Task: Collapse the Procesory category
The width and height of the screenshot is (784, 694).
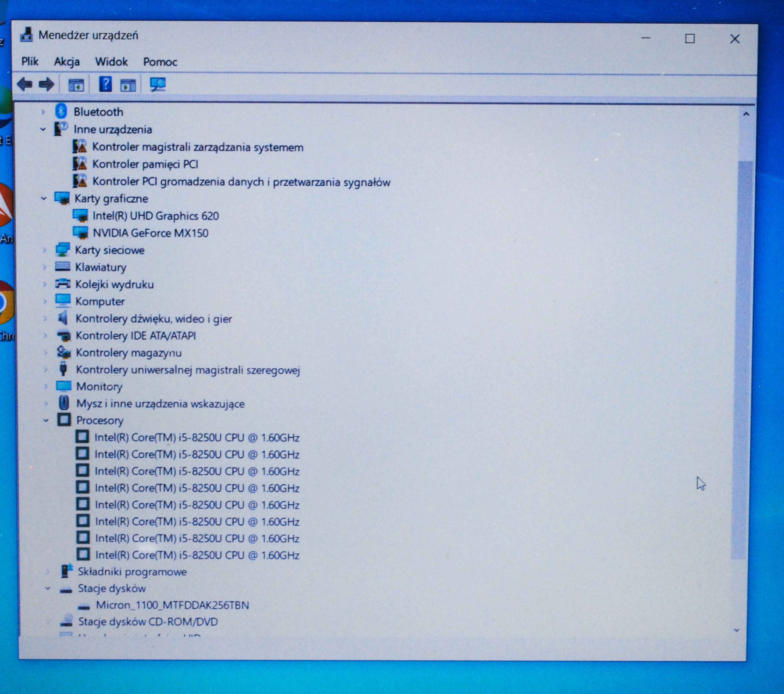Action: pos(46,420)
